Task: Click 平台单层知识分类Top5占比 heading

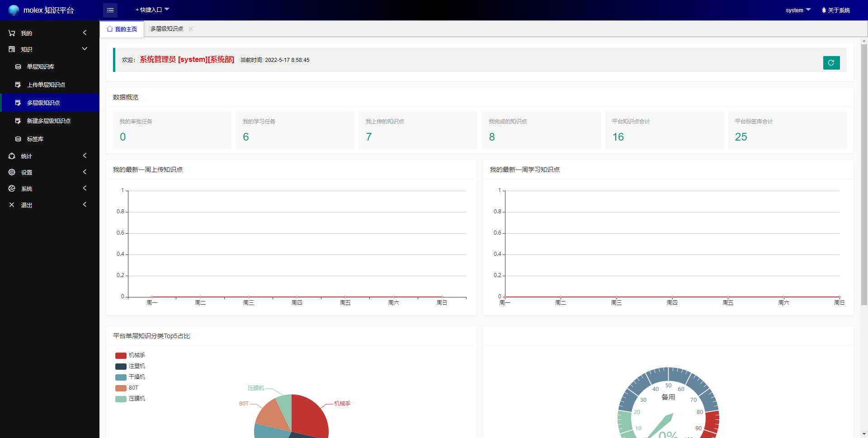Action: click(151, 336)
